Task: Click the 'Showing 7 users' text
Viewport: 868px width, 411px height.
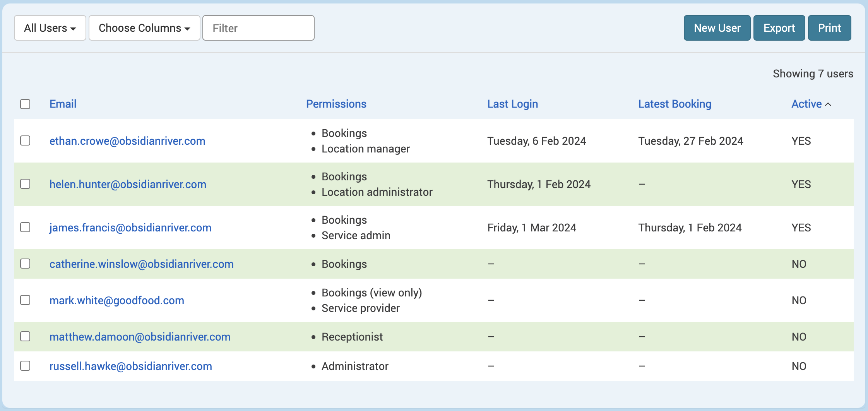Action: pyautogui.click(x=813, y=74)
